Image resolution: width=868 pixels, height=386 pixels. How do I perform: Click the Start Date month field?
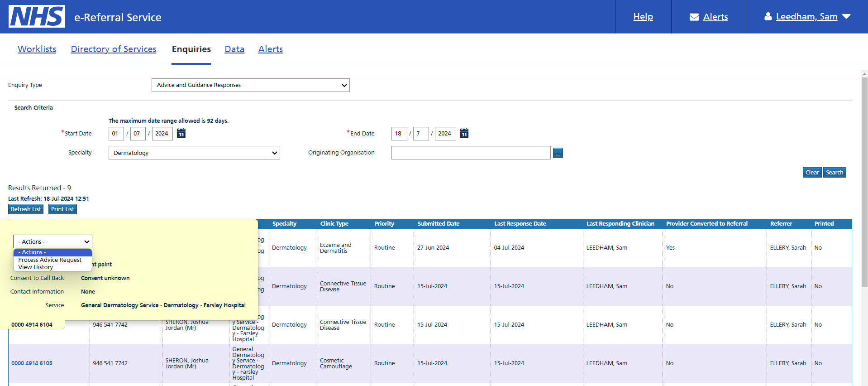pyautogui.click(x=138, y=134)
